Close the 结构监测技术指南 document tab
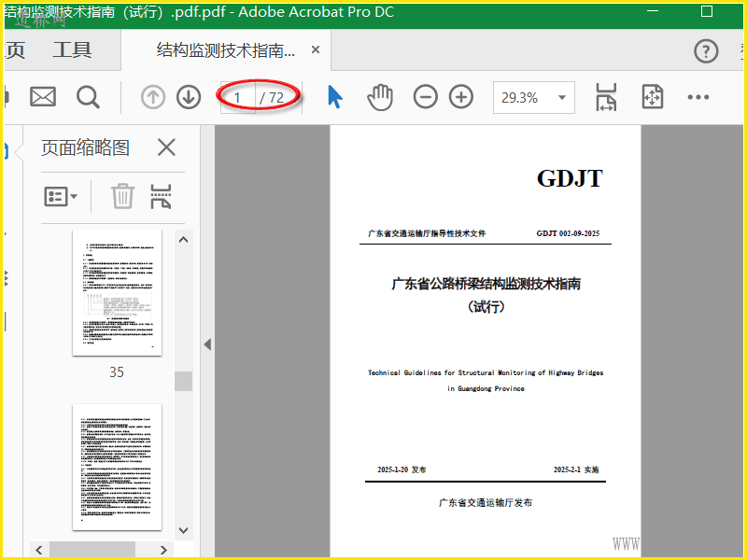This screenshot has width=747, height=560. [x=316, y=49]
